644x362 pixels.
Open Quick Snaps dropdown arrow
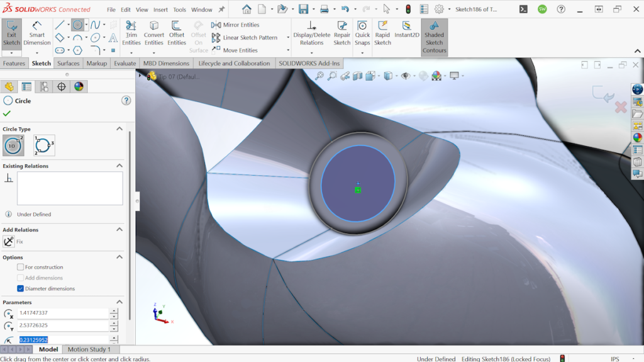(x=362, y=53)
